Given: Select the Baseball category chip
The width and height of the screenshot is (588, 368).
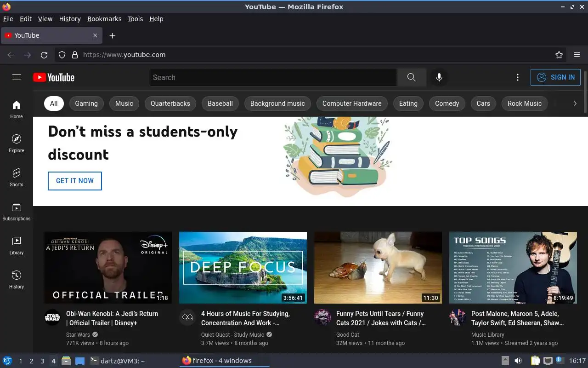Looking at the screenshot, I should coord(220,103).
